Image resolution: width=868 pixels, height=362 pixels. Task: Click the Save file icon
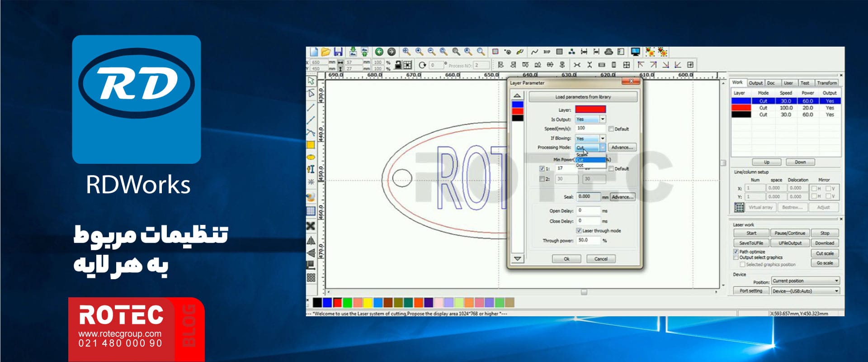338,52
